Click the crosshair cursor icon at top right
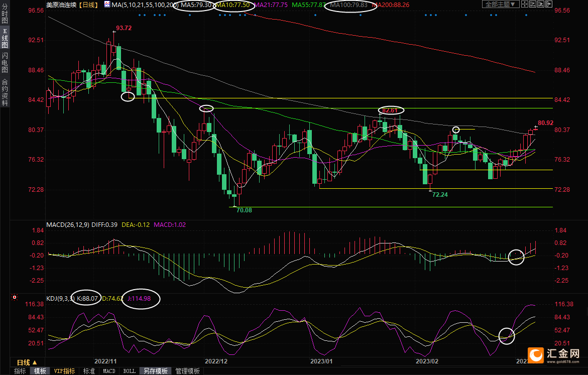The width and height of the screenshot is (588, 375). coord(525,4)
